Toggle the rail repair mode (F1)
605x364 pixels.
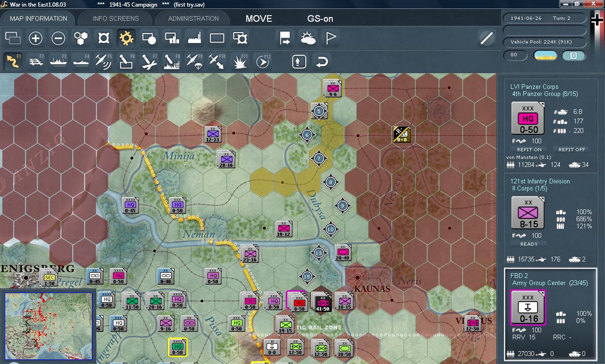[13, 61]
